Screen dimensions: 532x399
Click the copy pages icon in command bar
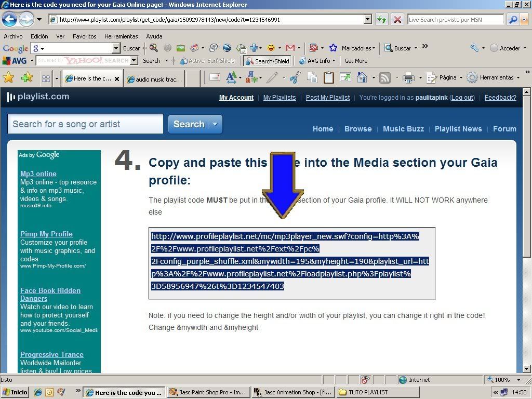(312, 78)
